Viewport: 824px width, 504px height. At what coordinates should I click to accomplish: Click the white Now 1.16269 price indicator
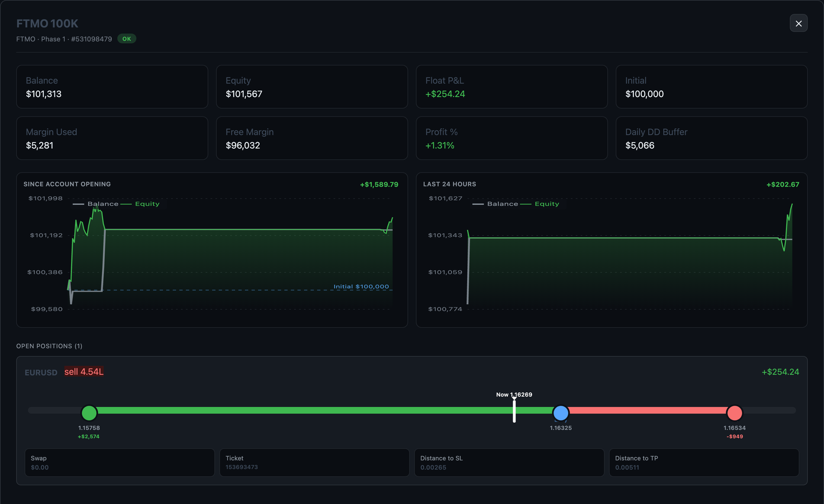514,410
